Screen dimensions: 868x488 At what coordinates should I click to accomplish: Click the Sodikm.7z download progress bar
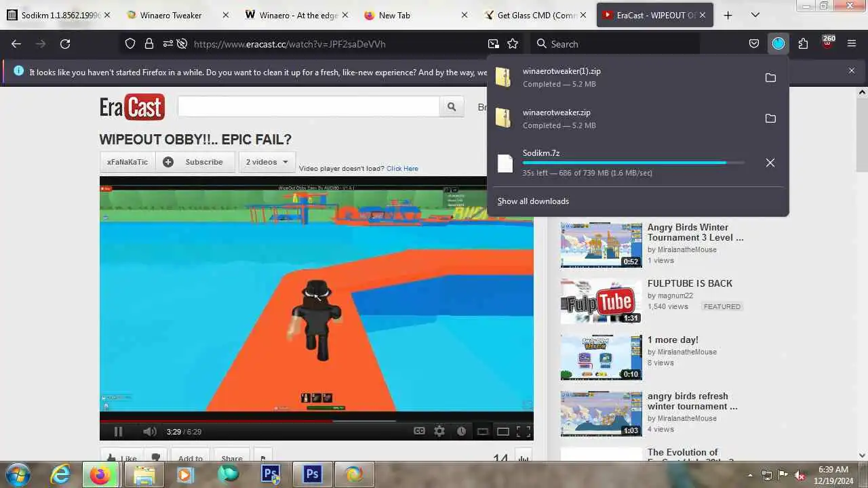633,163
